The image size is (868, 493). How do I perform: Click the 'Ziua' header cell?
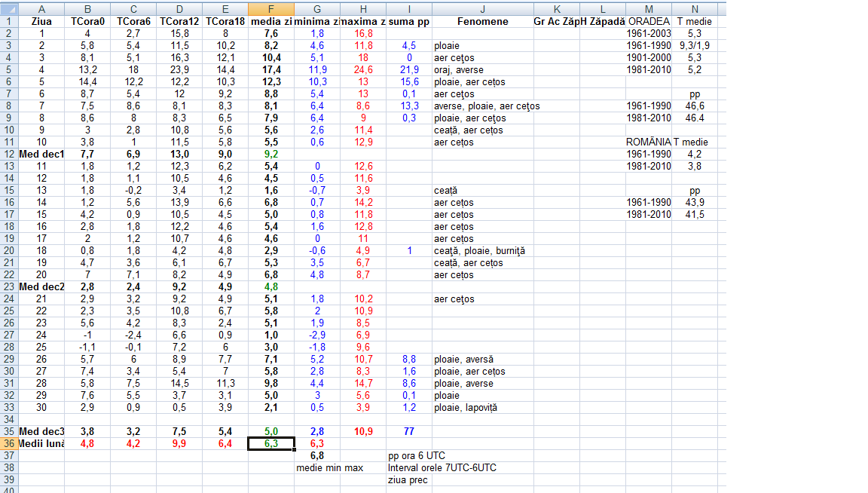click(41, 22)
